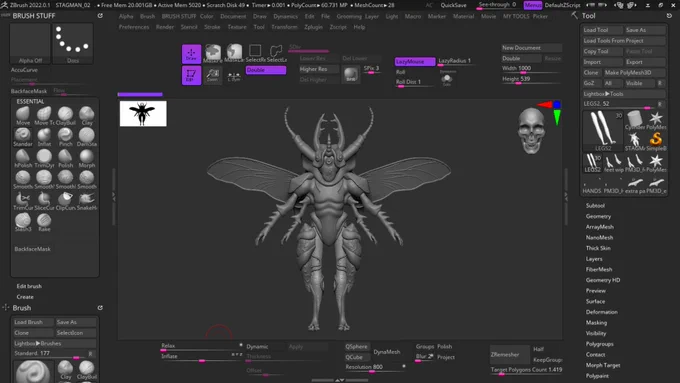This screenshot has width=680, height=383.
Task: Click the DynaMesh button
Action: [x=387, y=352]
